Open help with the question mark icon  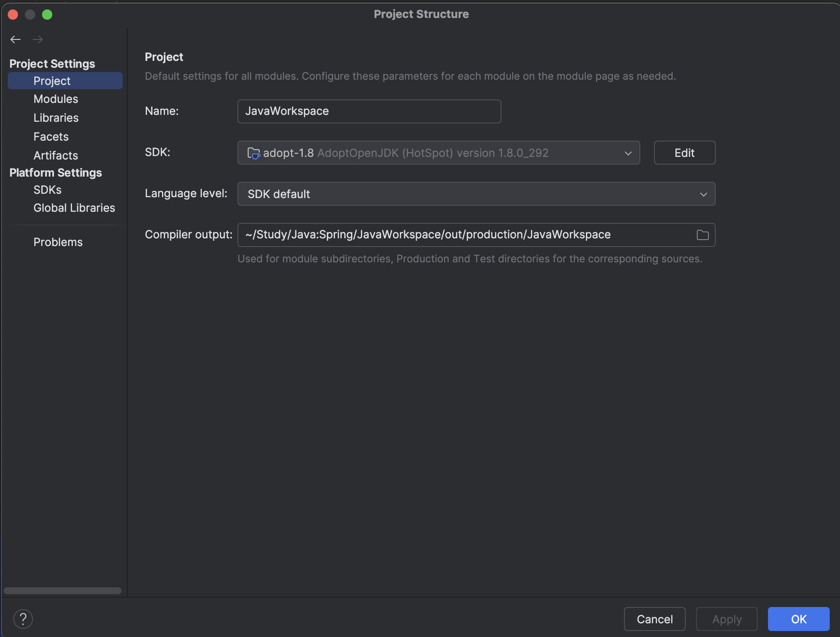23,619
